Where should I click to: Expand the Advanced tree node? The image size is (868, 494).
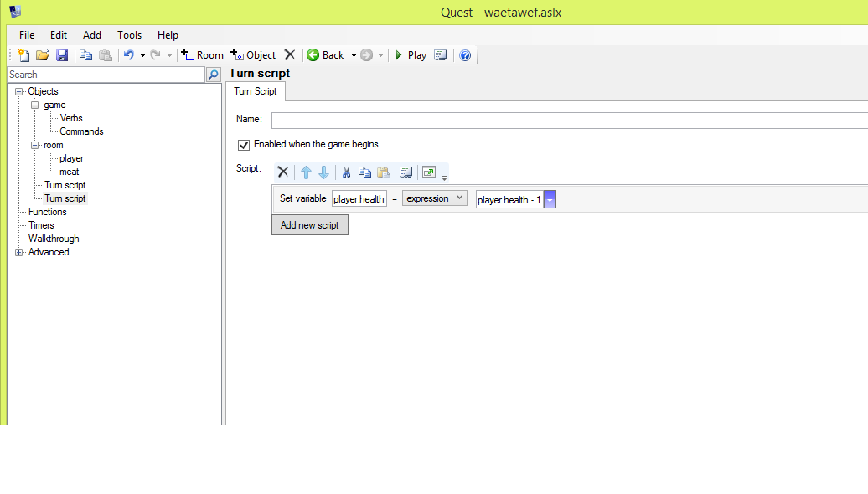19,252
